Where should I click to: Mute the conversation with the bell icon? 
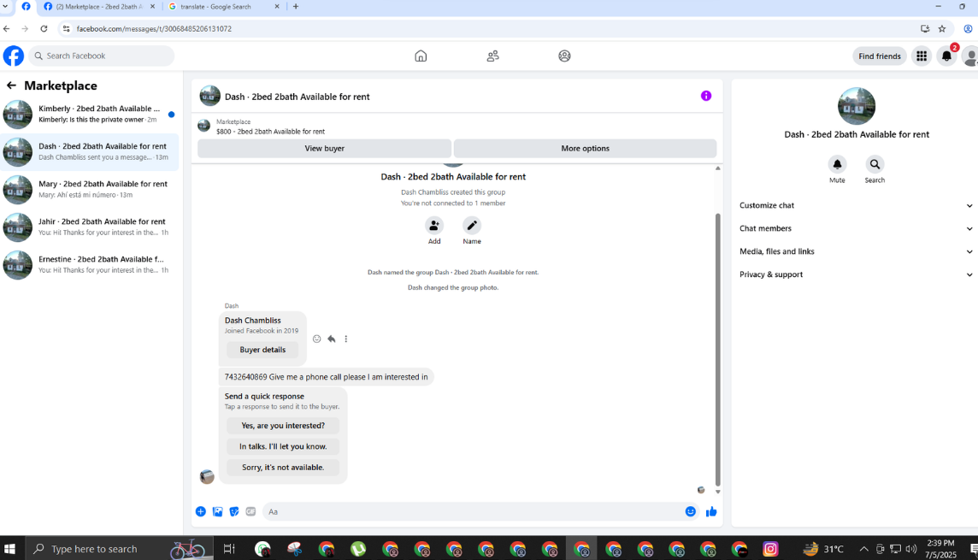click(837, 164)
